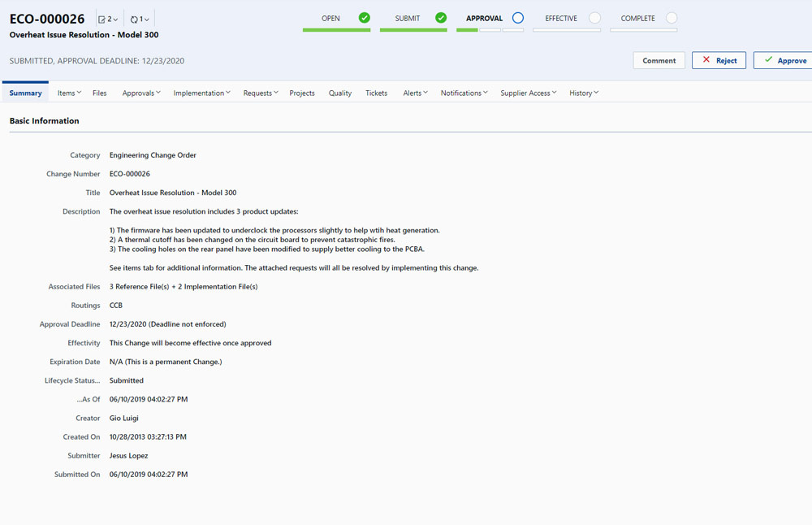812x525 pixels.
Task: Open the History dropdown
Action: click(598, 93)
